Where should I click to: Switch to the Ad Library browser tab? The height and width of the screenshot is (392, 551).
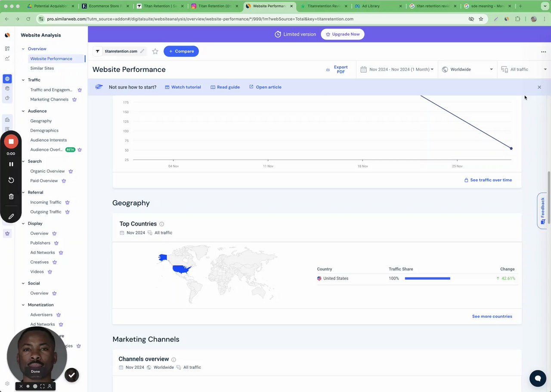point(378,6)
